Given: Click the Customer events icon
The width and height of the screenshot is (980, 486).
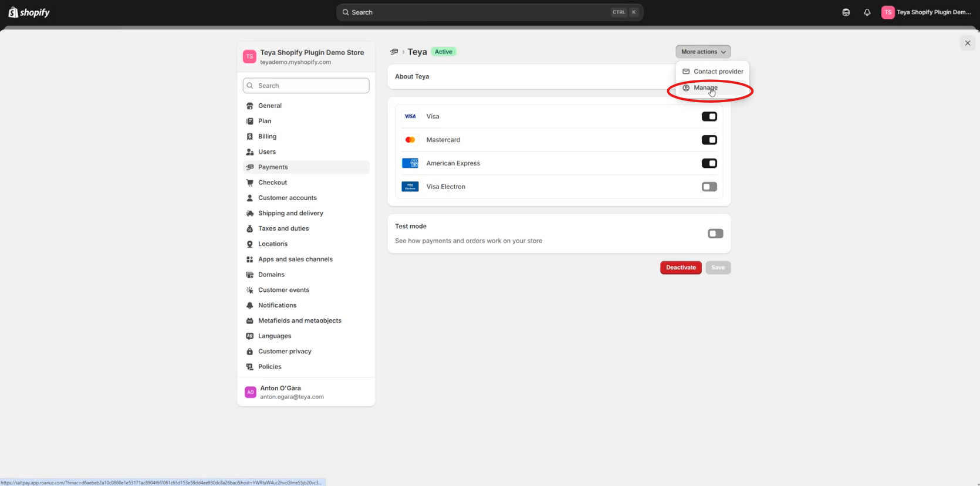Looking at the screenshot, I should point(250,290).
